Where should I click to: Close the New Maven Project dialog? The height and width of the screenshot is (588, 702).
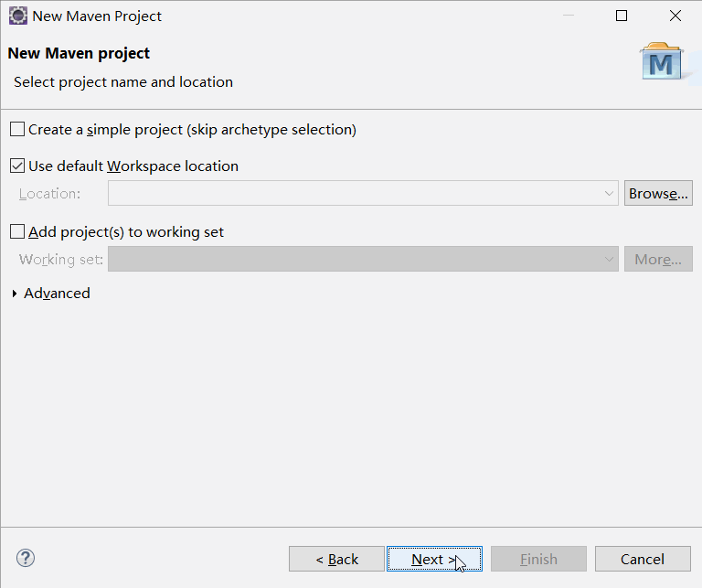[675, 16]
